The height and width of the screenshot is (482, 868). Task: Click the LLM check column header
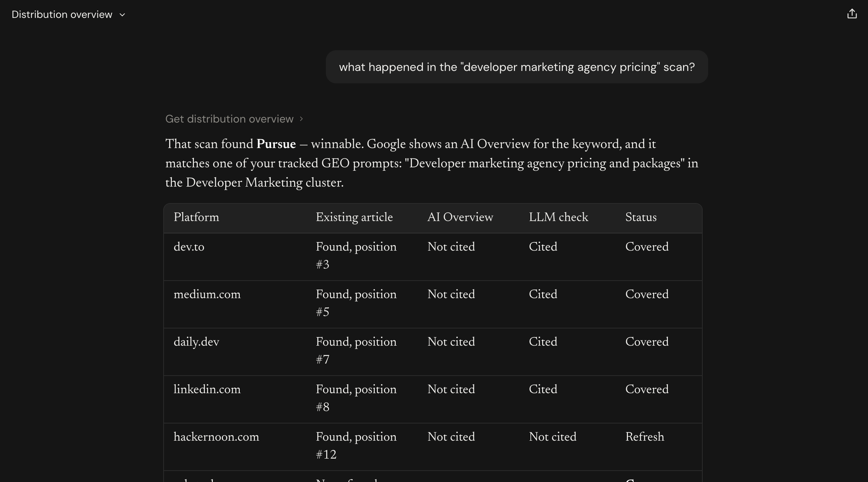(558, 217)
